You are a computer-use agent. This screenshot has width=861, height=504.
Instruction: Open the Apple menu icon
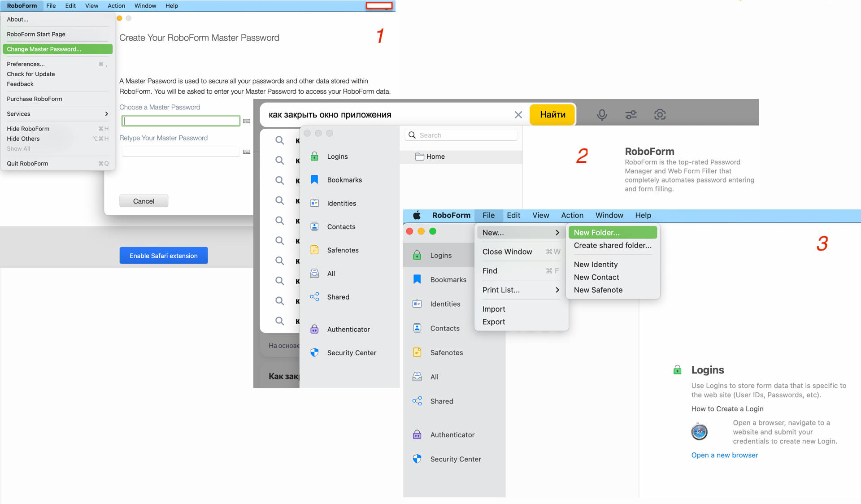[x=417, y=215]
